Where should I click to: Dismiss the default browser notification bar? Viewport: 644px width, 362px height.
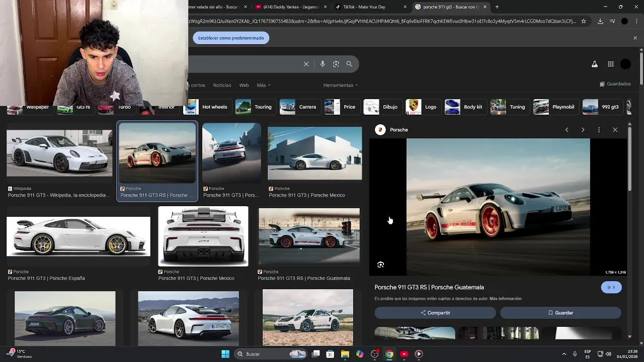tap(635, 38)
